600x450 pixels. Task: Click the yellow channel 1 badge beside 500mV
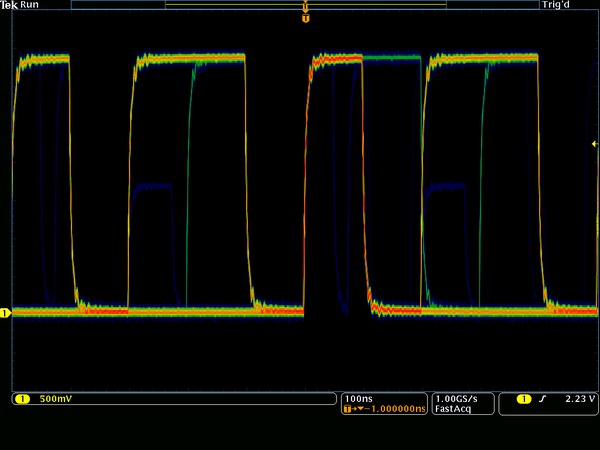click(x=22, y=399)
